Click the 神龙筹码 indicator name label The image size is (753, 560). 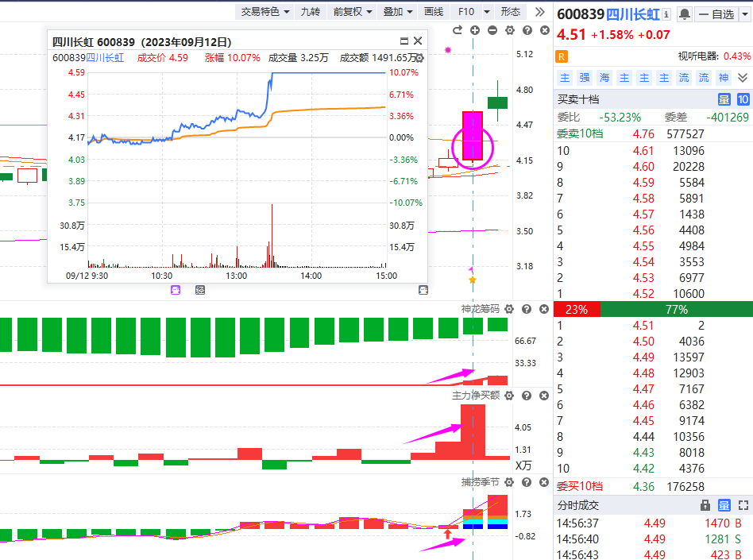(481, 309)
